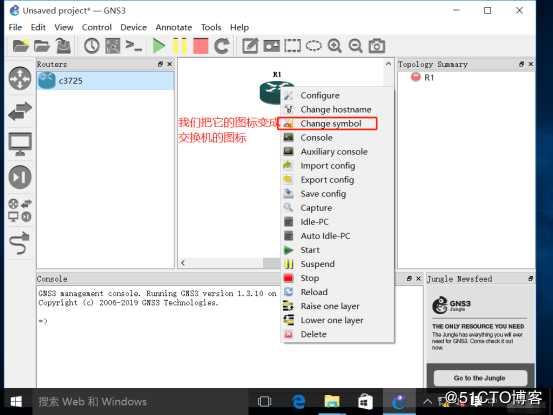The width and height of the screenshot is (553, 415).
Task: Choose Stop in the context menu
Action: coord(338,278)
